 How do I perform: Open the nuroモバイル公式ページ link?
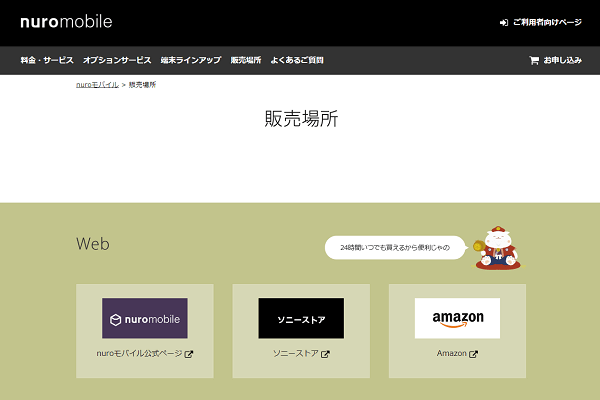coord(139,353)
